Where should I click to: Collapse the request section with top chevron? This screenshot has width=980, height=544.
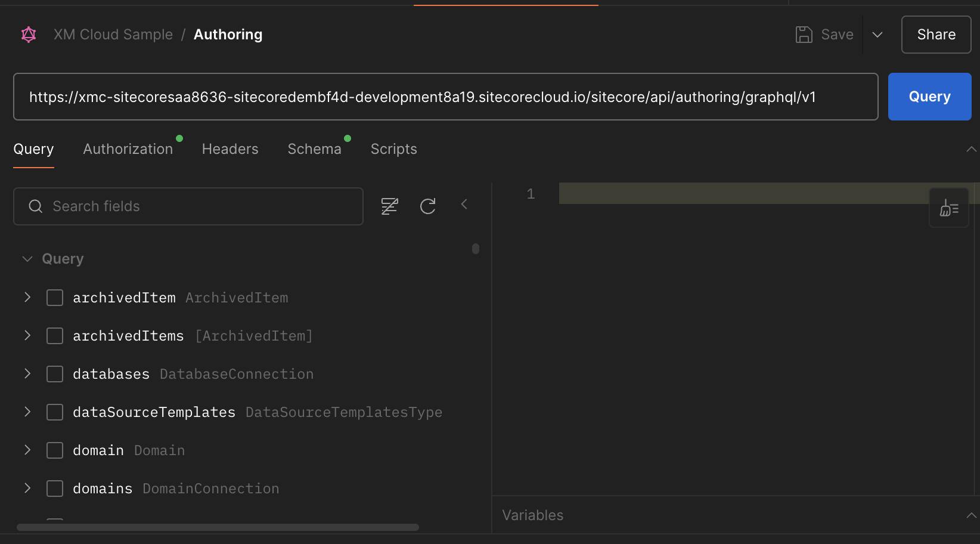[x=971, y=149]
